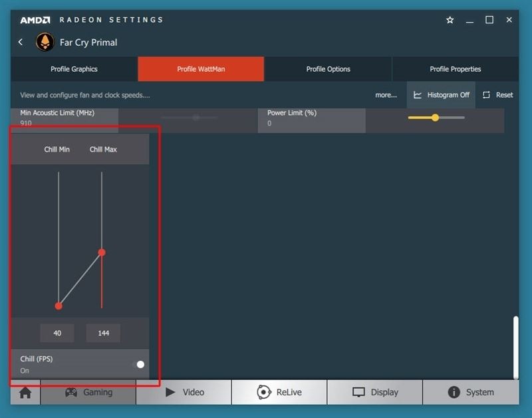Click the back arrow icon
This screenshot has width=532, height=418.
click(x=21, y=42)
